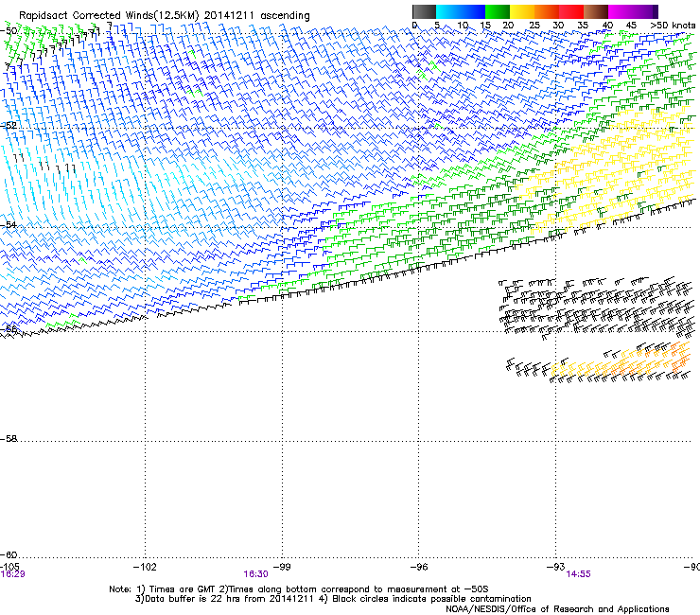Click the gray 0-5 knots legend swatch
700x615 pixels.
[424, 11]
